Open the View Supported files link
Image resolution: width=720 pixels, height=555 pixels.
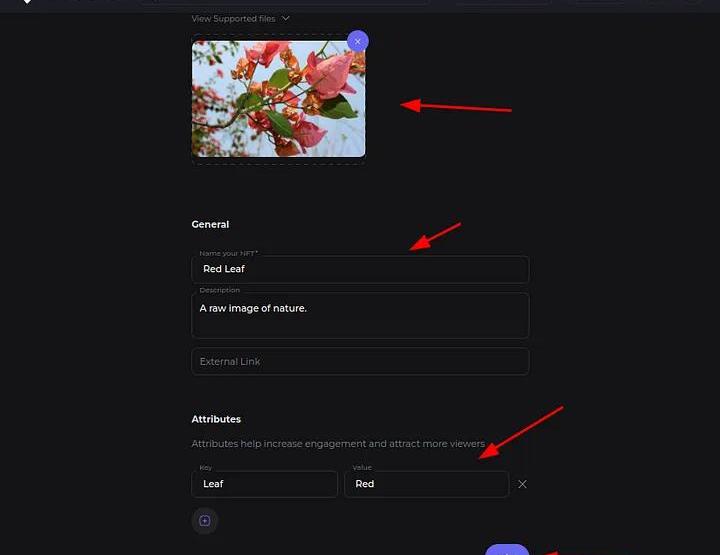click(x=233, y=19)
